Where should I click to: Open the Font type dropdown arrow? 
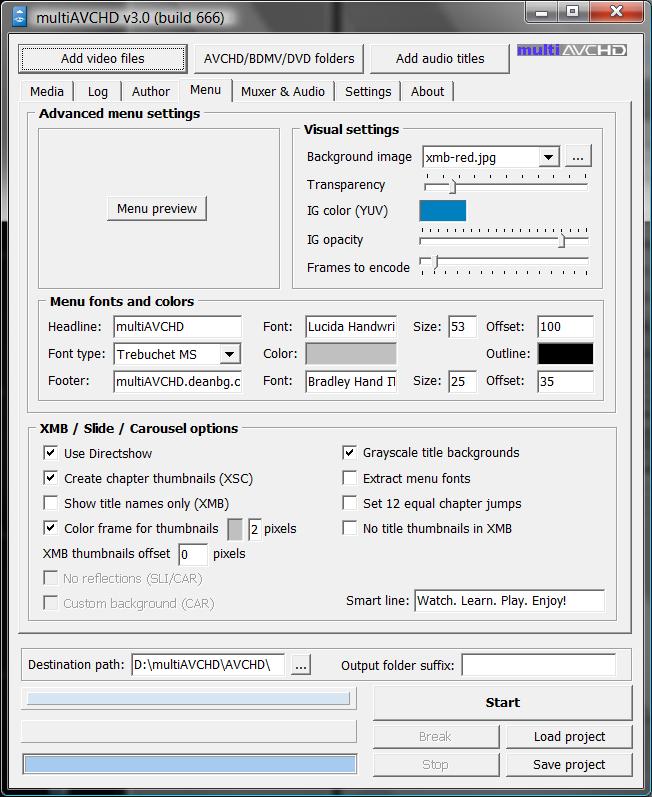[x=230, y=354]
